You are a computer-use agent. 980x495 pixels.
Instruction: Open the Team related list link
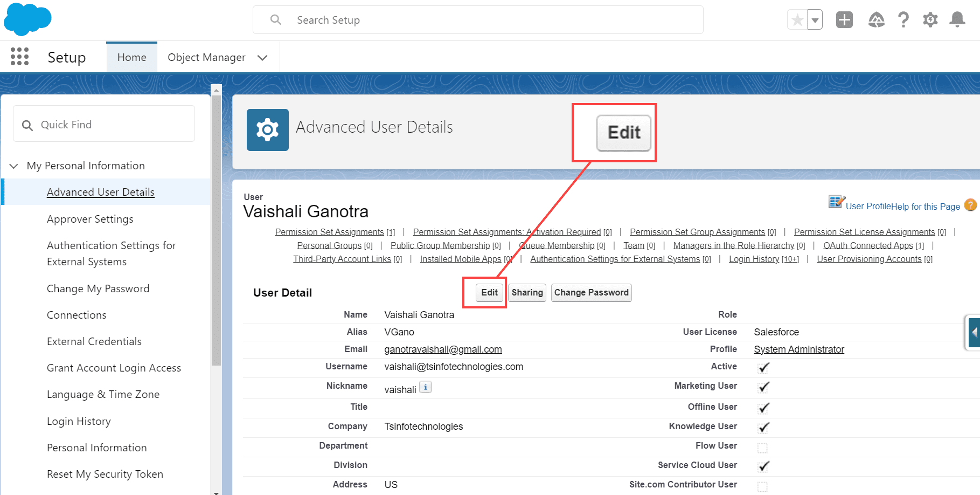(x=634, y=245)
